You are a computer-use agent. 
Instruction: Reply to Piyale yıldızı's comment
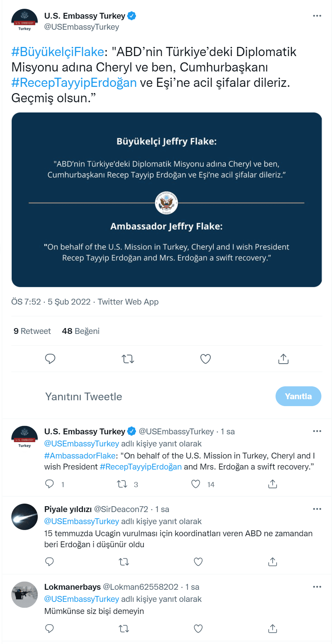[x=49, y=562]
